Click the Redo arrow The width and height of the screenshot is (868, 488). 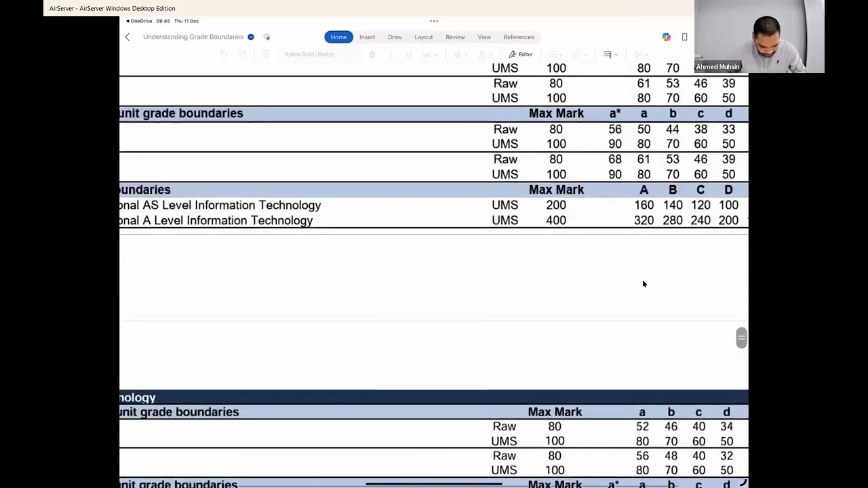(242, 54)
